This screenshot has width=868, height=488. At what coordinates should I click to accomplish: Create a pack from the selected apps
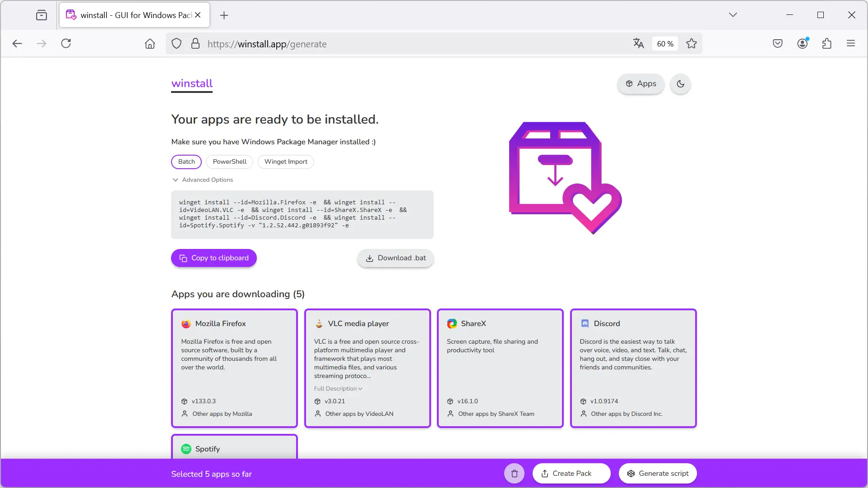pos(571,474)
